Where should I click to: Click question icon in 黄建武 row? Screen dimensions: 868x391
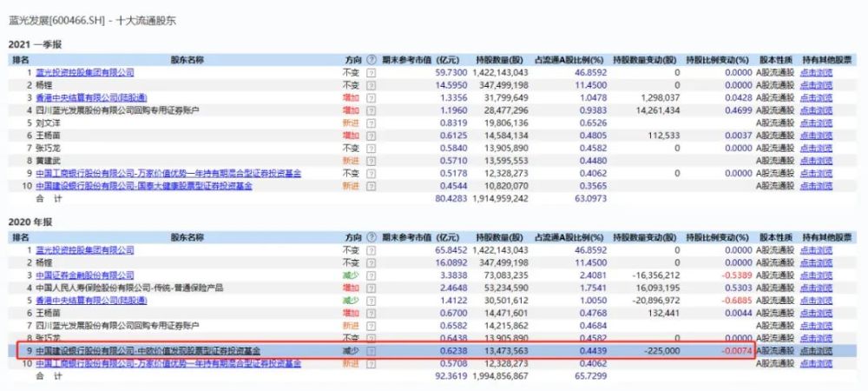click(371, 161)
